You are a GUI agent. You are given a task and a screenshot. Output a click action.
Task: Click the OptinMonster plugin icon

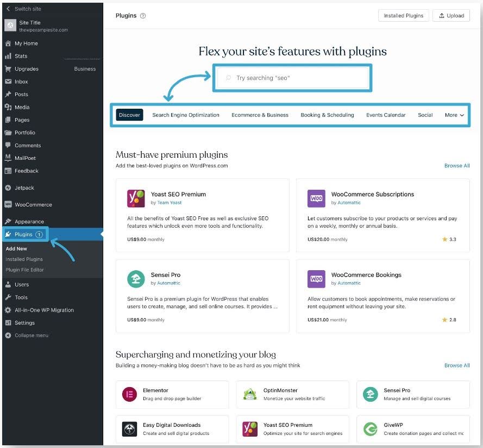point(250,394)
